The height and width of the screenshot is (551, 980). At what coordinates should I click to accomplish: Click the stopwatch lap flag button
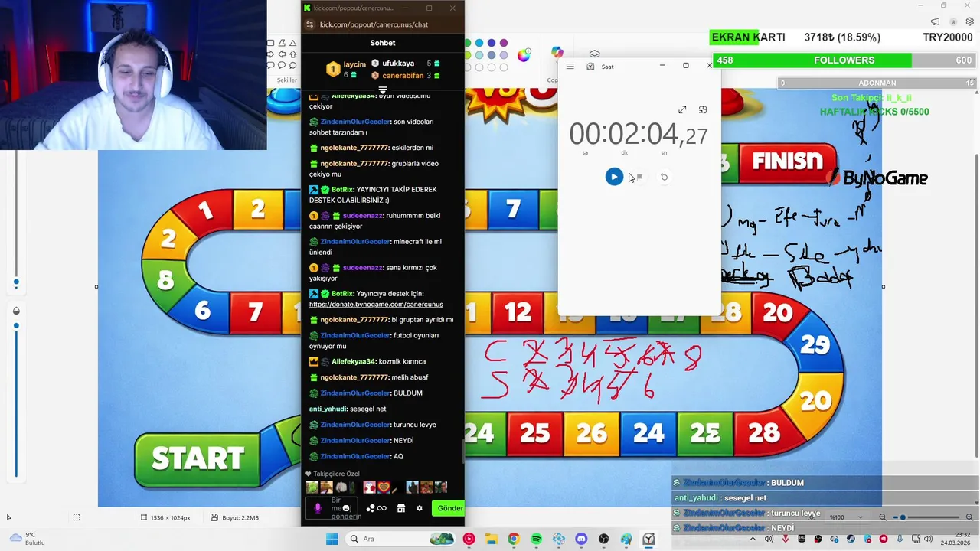(639, 177)
